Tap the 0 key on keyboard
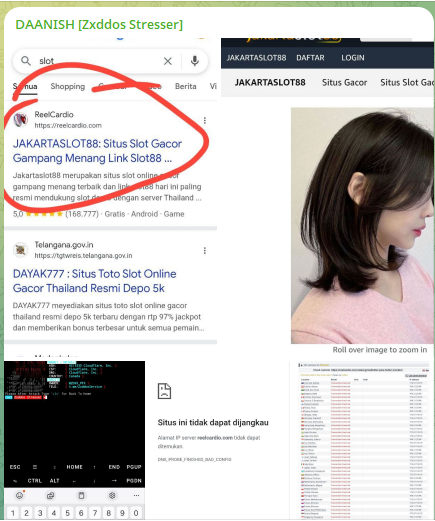The height and width of the screenshot is (521, 435). (136, 513)
